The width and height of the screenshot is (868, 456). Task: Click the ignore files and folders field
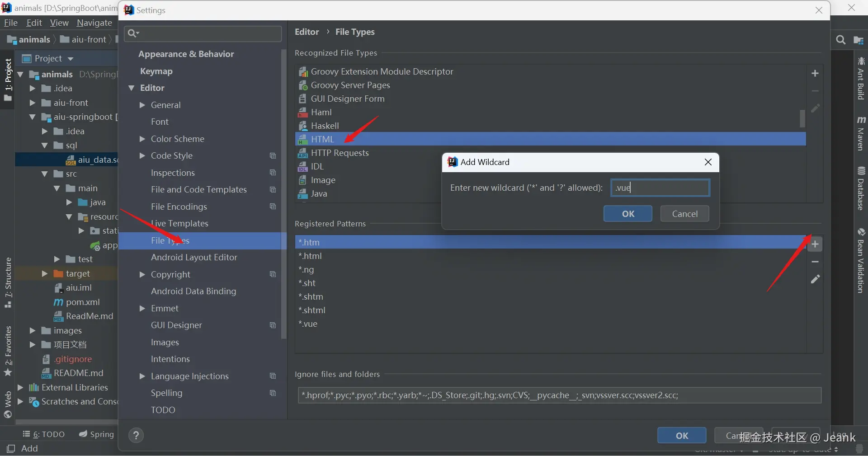[x=560, y=395]
